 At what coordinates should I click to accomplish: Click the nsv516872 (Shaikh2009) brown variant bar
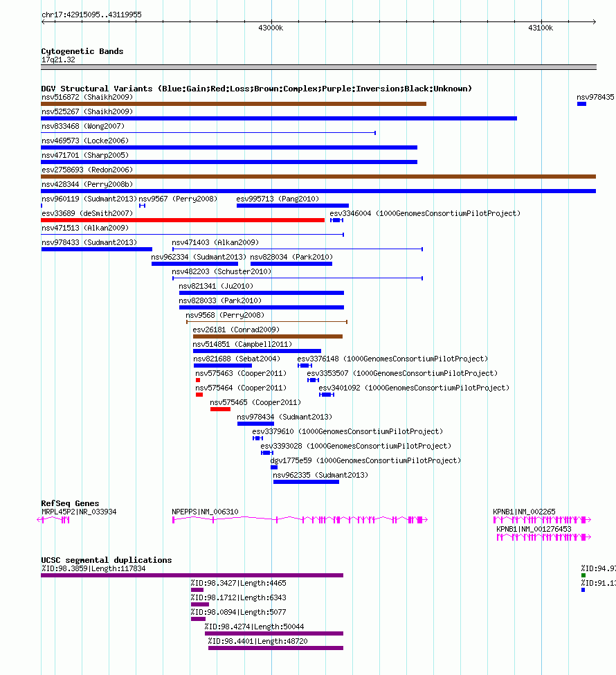click(234, 104)
